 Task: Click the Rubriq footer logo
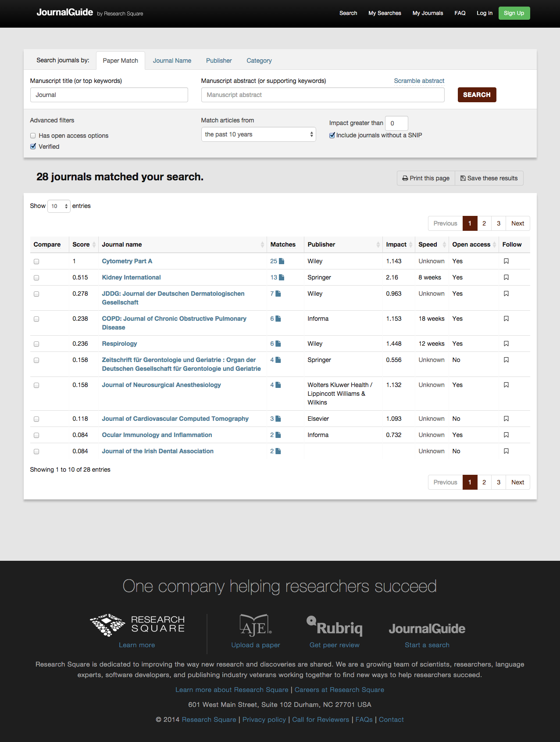[x=334, y=626]
